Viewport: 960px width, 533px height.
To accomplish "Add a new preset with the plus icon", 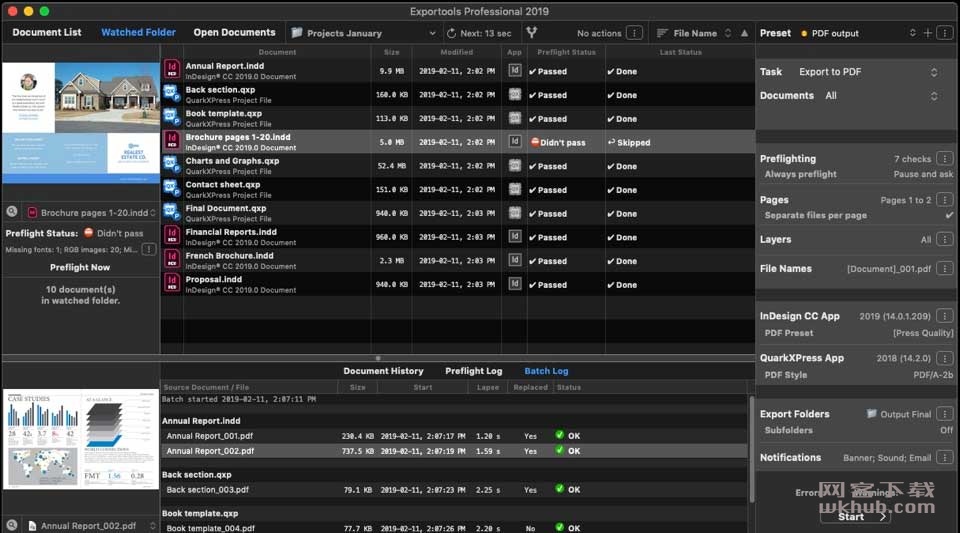I will click(928, 33).
